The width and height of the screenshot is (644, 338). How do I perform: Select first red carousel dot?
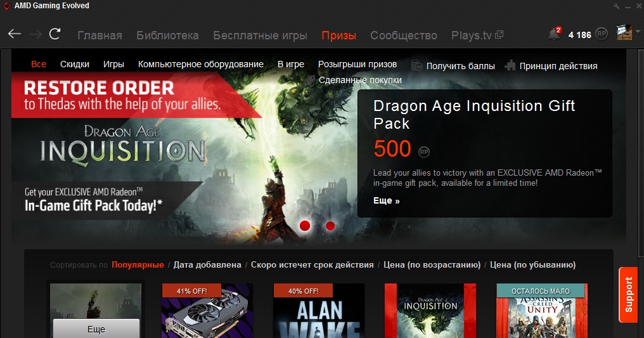[305, 226]
